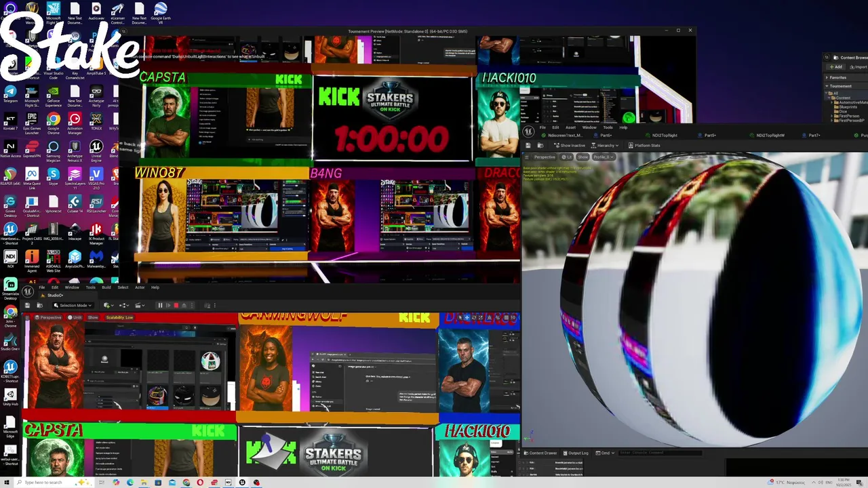Click the Scalability: Low warning badge
The width and height of the screenshot is (868, 488).
119,317
